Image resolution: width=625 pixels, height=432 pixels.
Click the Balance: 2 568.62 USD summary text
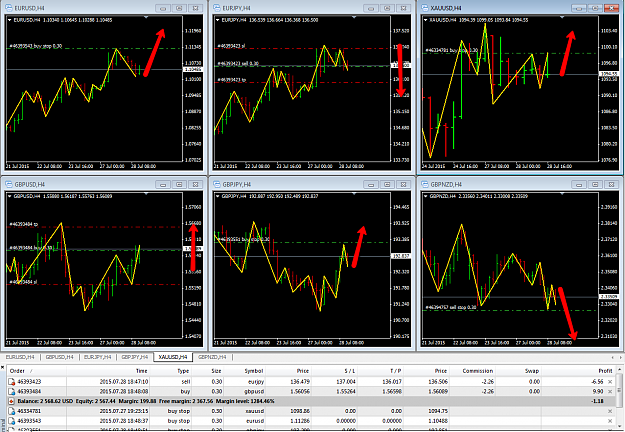tap(45, 401)
